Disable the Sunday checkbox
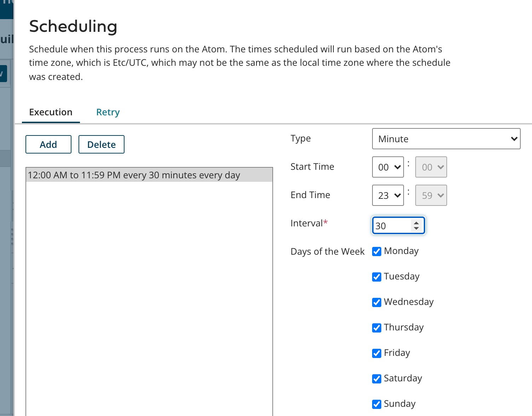 [377, 404]
